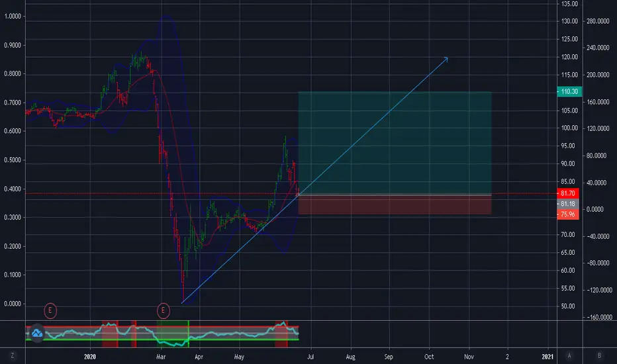Click the 0.5000 value on left scale

[x=12, y=160]
